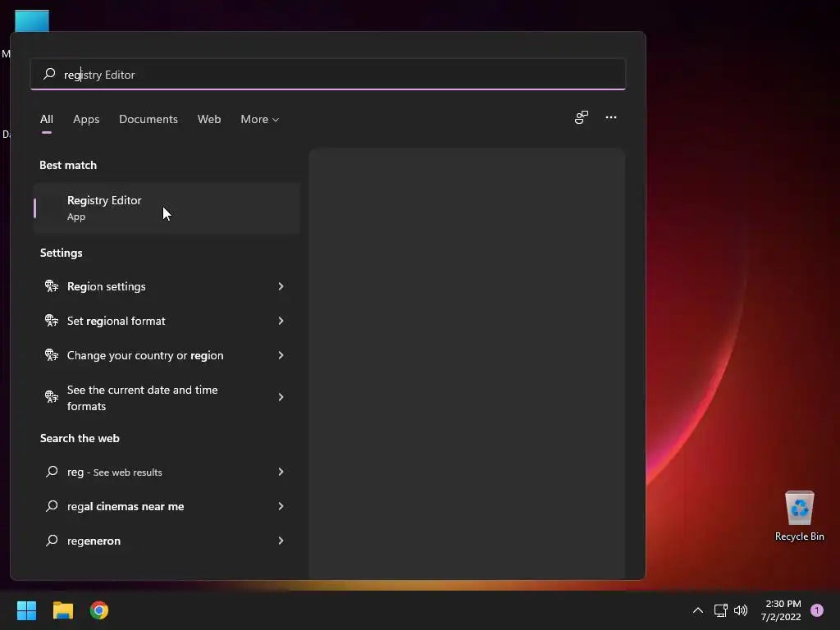
Task: Click the magnifier icon in the search box
Action: [49, 74]
